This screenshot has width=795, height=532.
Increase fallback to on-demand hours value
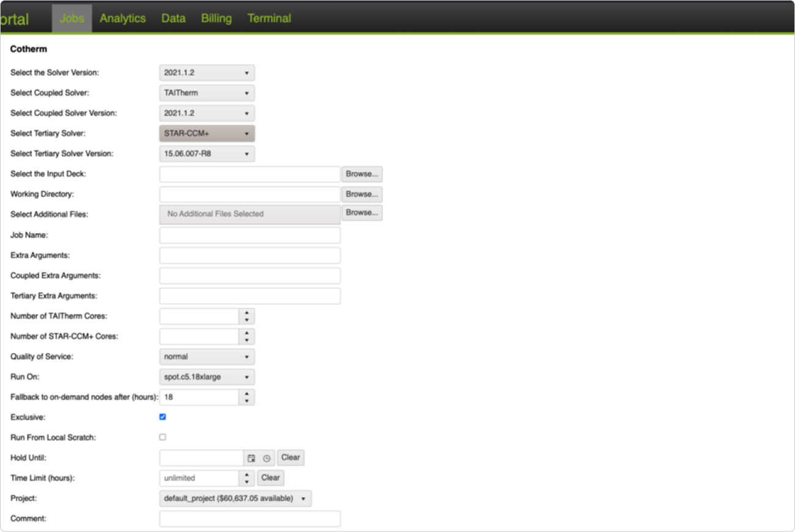(247, 394)
